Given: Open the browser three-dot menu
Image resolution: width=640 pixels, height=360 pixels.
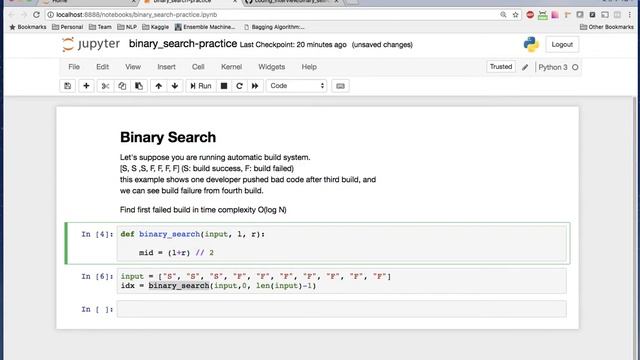Looking at the screenshot, I should 630,15.
